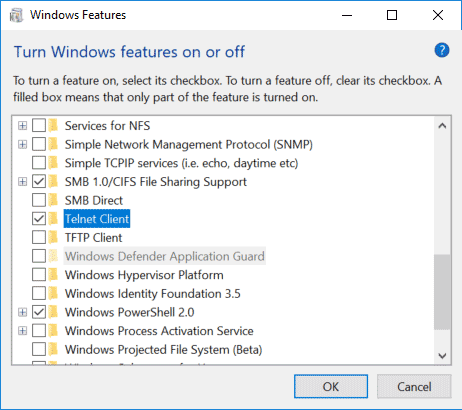Select Simple TCPIP services label

tap(181, 163)
